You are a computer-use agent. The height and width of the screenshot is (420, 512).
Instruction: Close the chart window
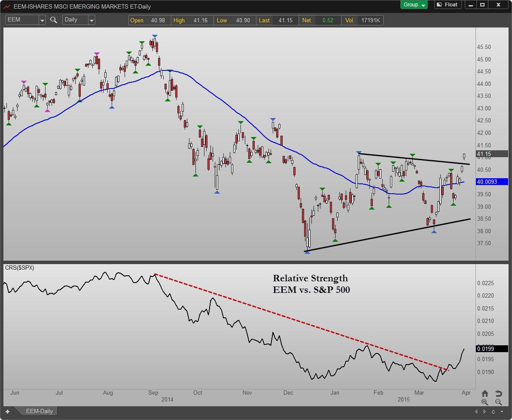[499, 5]
